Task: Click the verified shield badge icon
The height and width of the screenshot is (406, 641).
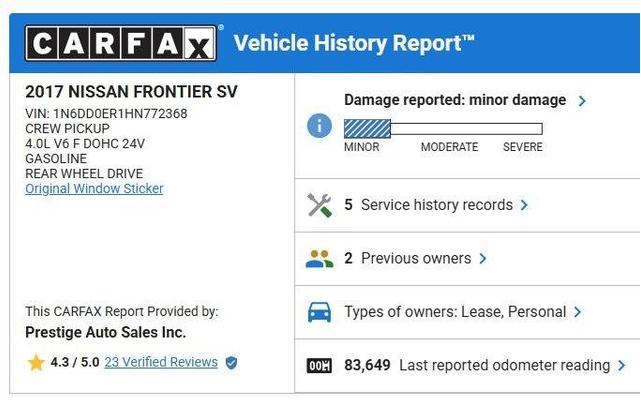Action: click(231, 362)
